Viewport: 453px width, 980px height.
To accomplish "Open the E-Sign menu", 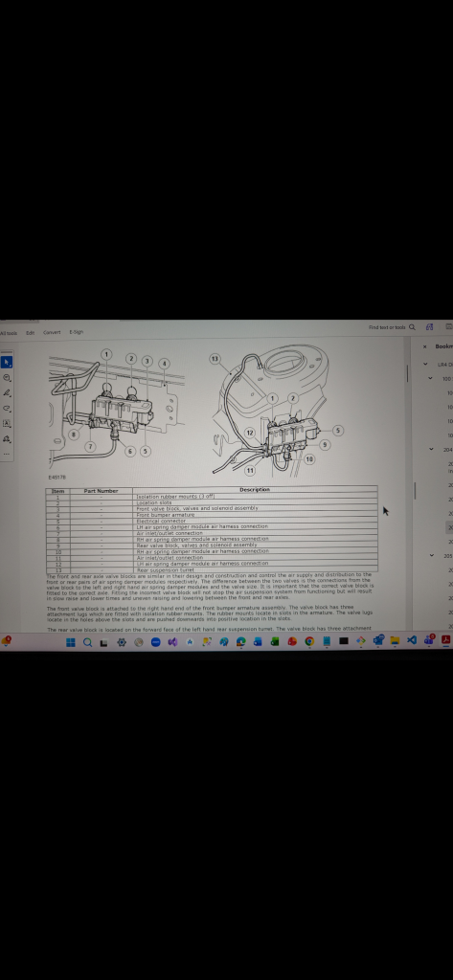I will (x=77, y=332).
